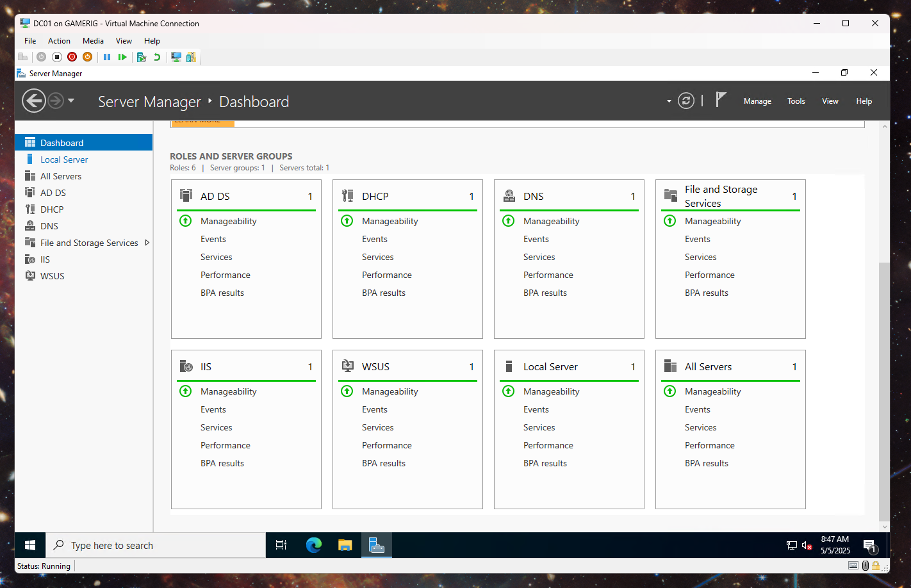The width and height of the screenshot is (911, 588).
Task: Click the Enhanced Session monitor icon
Action: click(176, 57)
